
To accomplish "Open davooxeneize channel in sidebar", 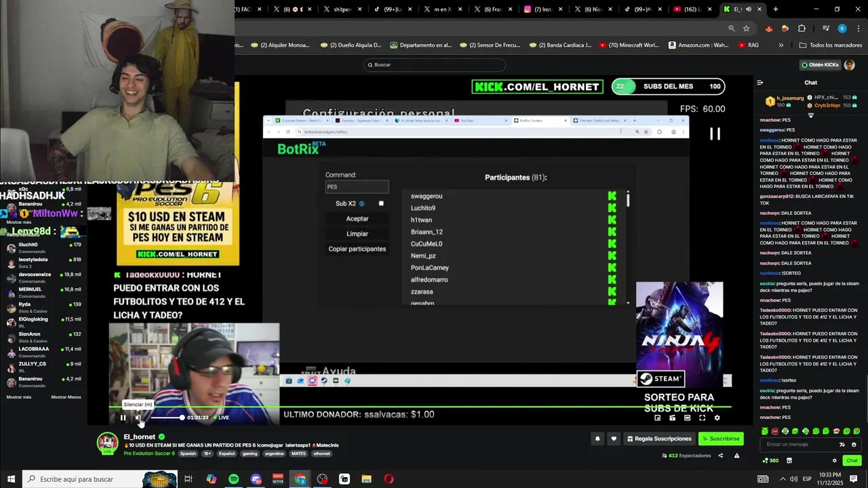I will point(43,277).
